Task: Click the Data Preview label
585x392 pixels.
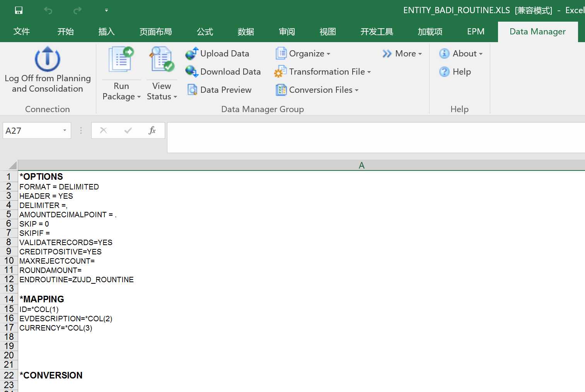Action: (x=226, y=90)
